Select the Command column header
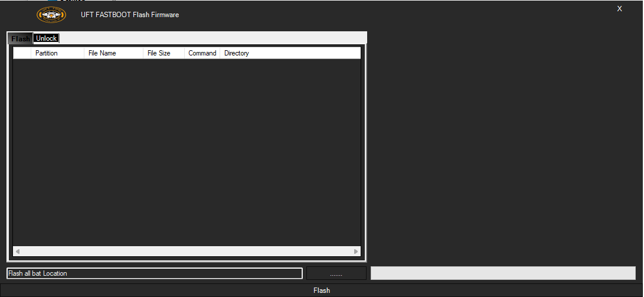This screenshot has width=644, height=297. pos(202,53)
